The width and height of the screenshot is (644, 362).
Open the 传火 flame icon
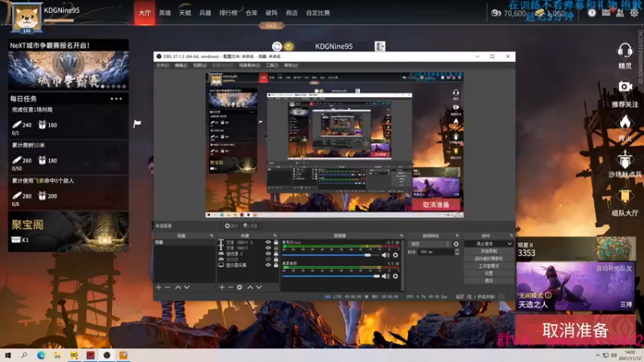click(625, 122)
